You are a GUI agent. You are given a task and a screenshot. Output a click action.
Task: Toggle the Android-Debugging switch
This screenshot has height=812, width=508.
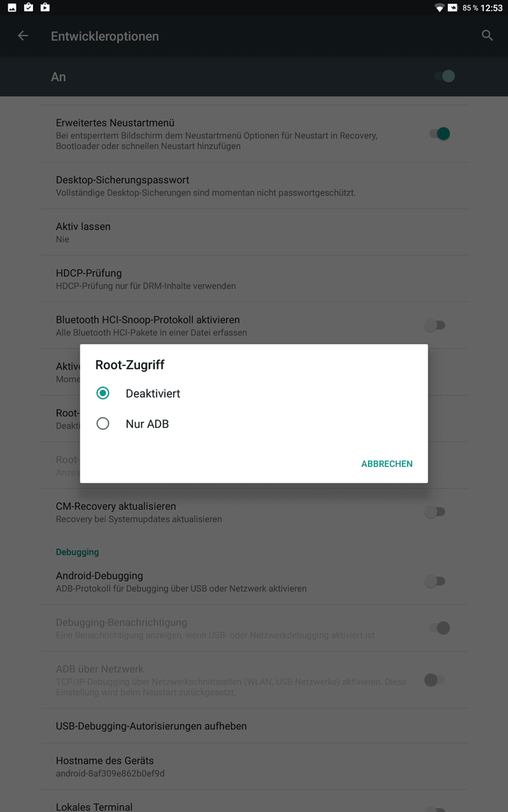(x=435, y=581)
